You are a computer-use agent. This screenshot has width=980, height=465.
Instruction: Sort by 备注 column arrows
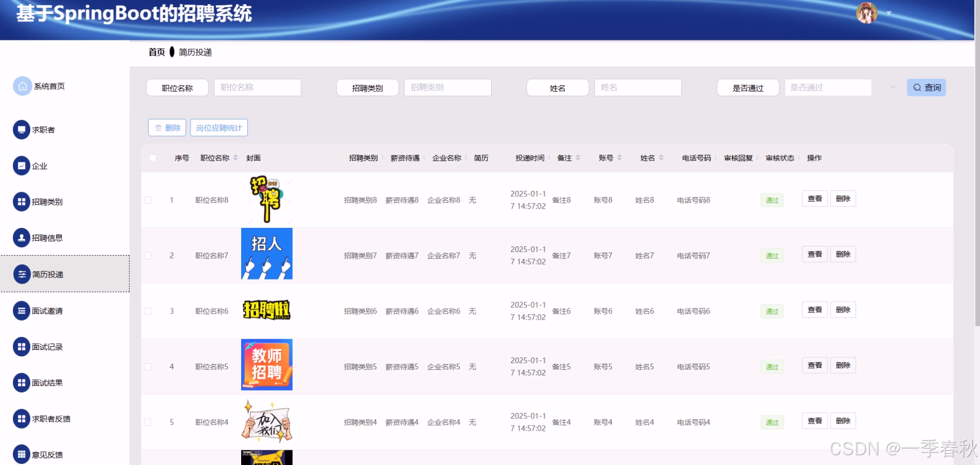pyautogui.click(x=578, y=158)
